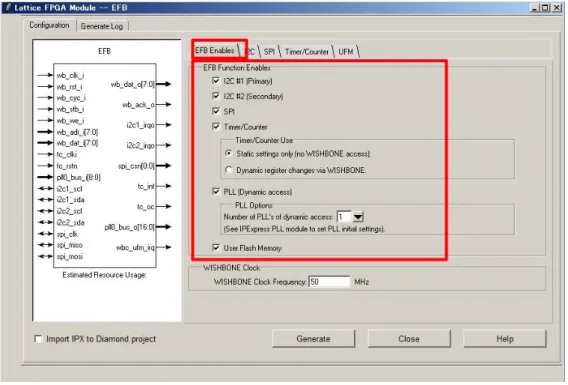Image resolution: width=568 pixels, height=385 pixels.
Task: Click the spi_csn[0:0] port label
Action: point(136,166)
